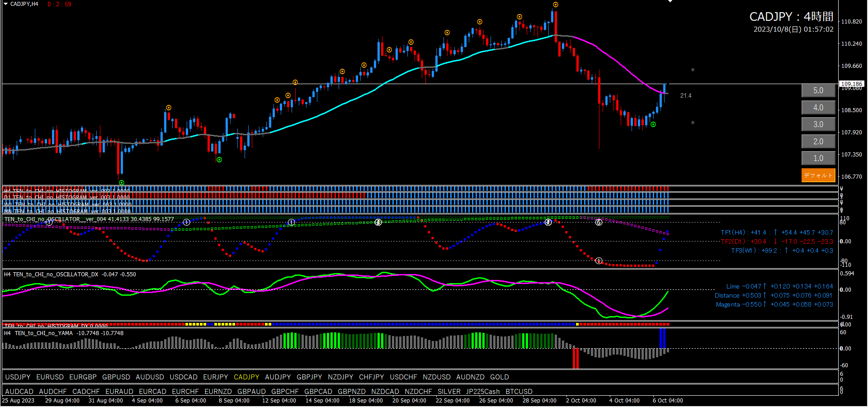Click the 109.186 current price label

pyautogui.click(x=852, y=84)
